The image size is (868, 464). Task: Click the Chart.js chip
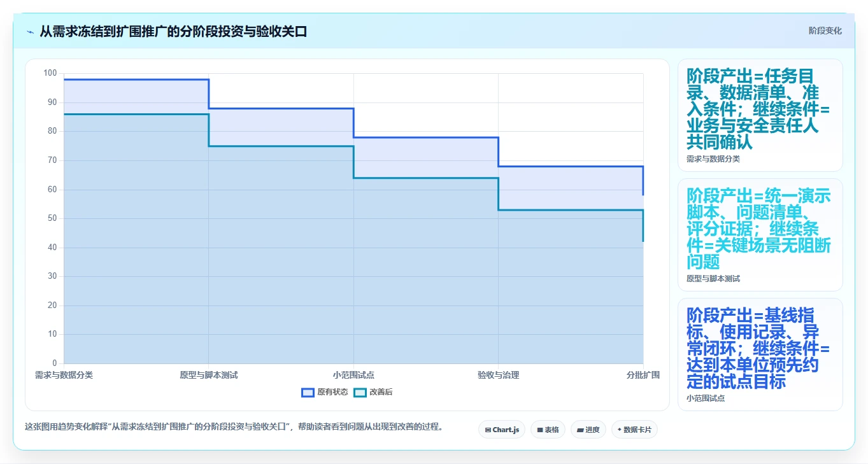(502, 430)
